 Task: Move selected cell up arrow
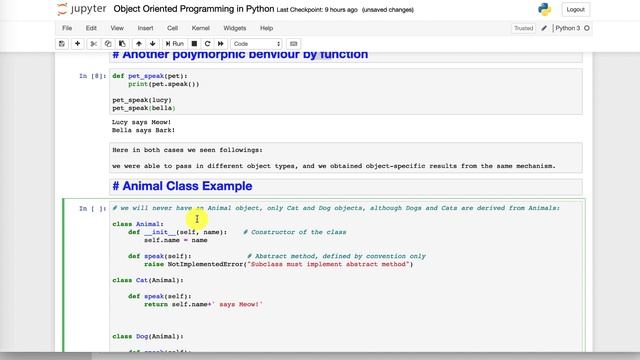click(139, 44)
